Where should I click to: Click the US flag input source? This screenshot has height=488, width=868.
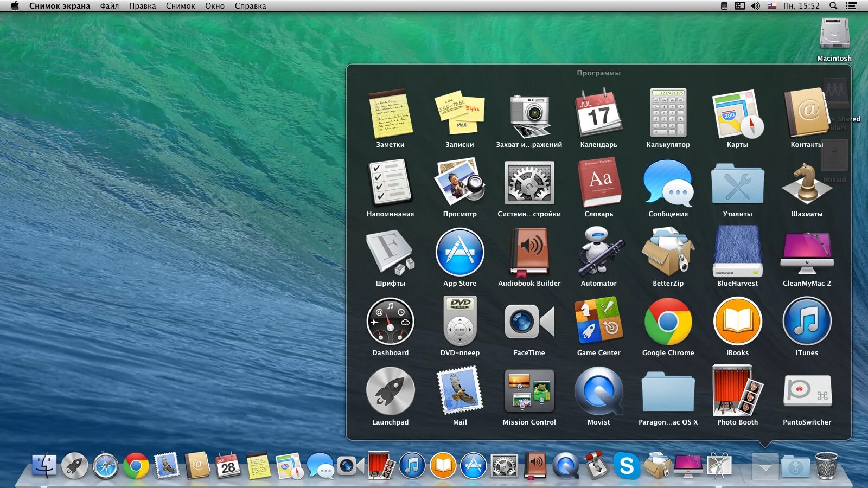coord(771,6)
